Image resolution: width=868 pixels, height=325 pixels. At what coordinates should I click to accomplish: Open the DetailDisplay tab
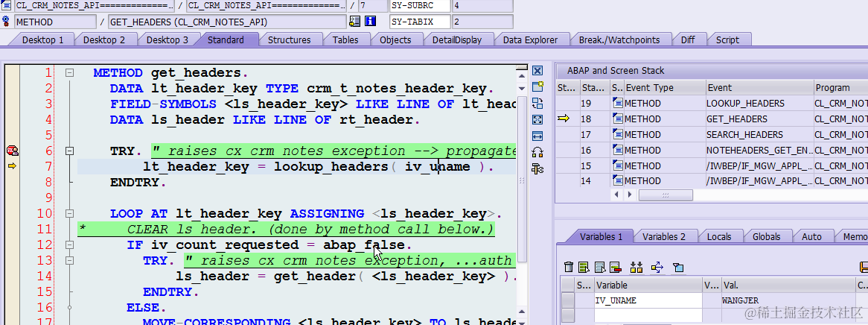point(456,40)
